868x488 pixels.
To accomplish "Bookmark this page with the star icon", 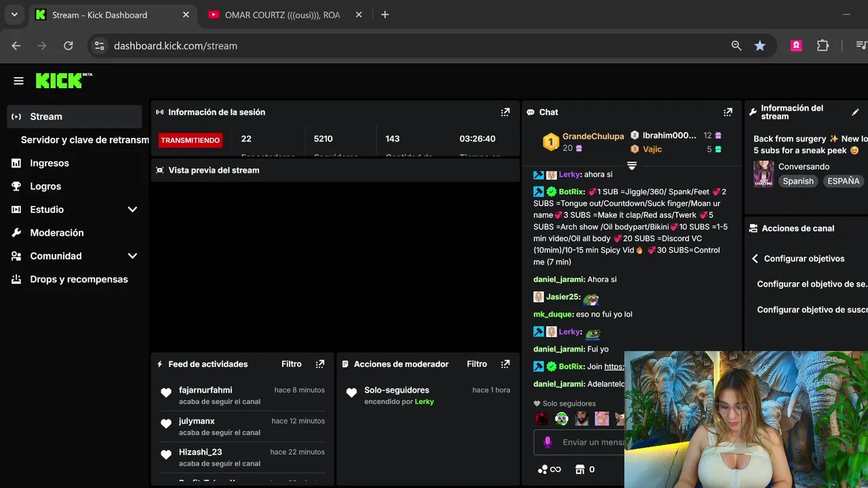I will click(x=760, y=46).
